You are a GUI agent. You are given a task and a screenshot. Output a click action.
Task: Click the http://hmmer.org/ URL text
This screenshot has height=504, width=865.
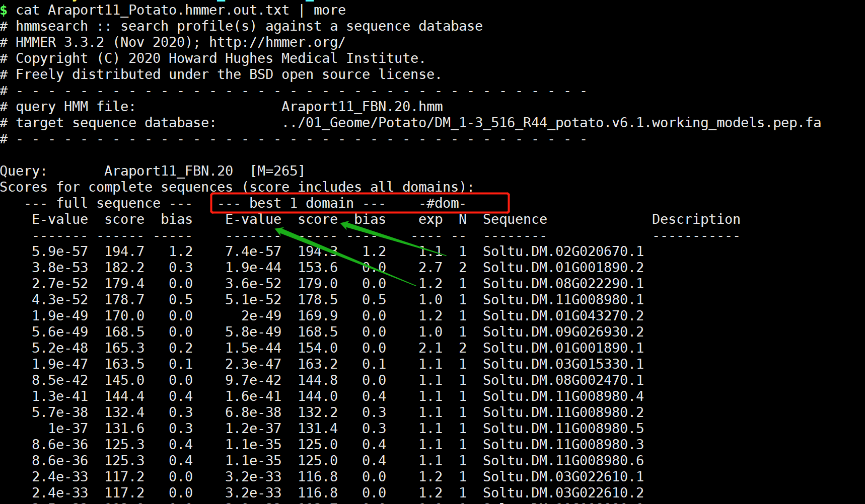tap(277, 42)
